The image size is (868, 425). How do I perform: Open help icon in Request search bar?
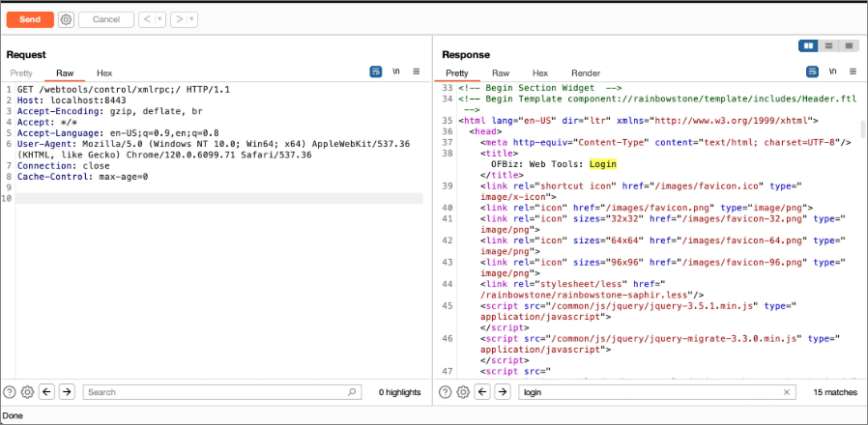tap(10, 392)
